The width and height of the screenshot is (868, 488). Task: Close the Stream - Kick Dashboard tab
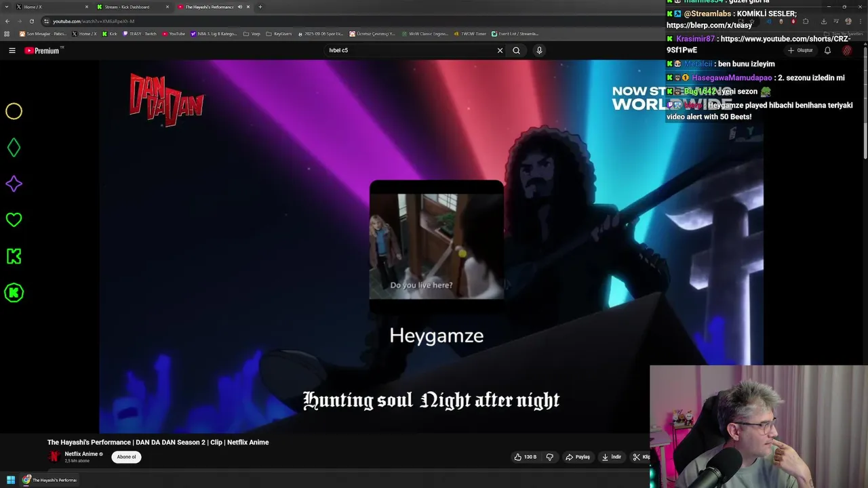[x=167, y=7]
